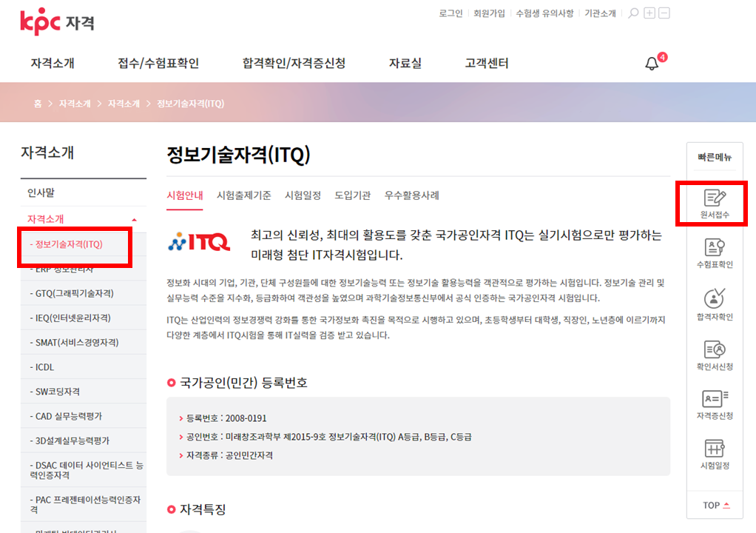Select GTQ(그래픽기술자격) in sidebar
The width and height of the screenshot is (756, 533).
click(x=84, y=293)
